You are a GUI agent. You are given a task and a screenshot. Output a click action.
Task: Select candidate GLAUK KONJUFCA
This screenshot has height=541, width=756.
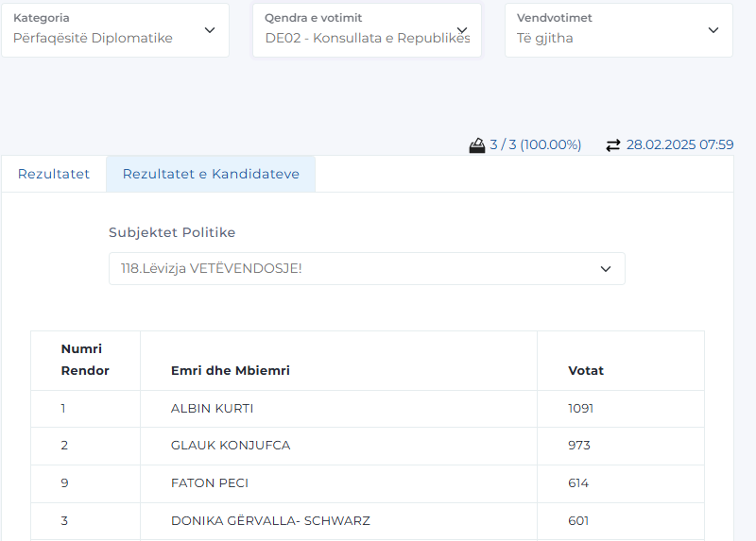(230, 446)
